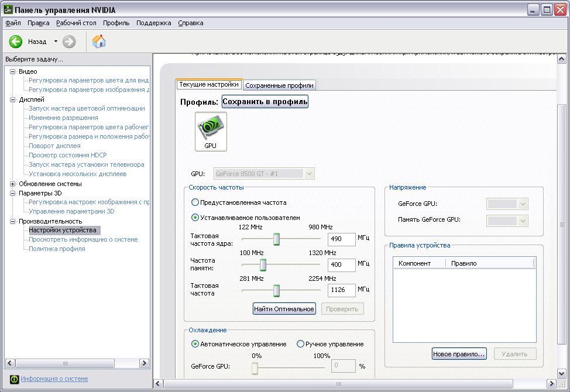Viewport: 570px width, 392px height.
Task: Click the NVIDIA logo in title bar
Action: pos(8,10)
